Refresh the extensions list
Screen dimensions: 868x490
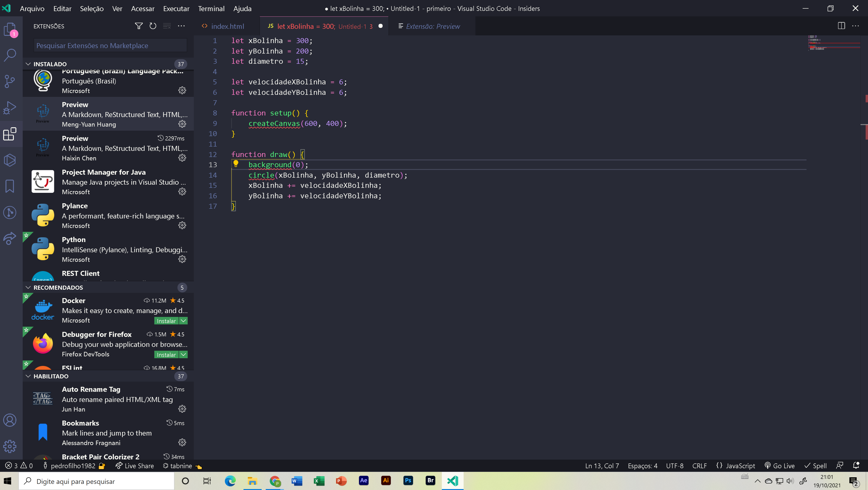pos(153,26)
